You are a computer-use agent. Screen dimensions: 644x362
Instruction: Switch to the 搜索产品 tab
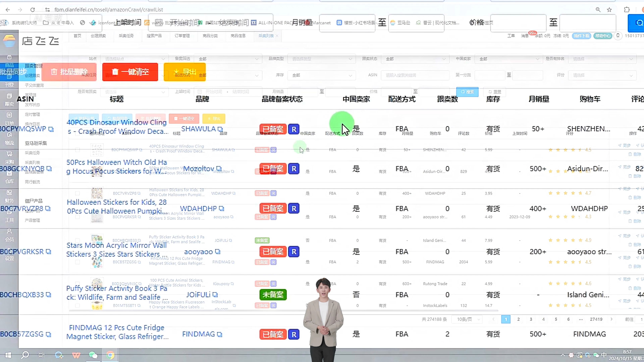tap(154, 36)
